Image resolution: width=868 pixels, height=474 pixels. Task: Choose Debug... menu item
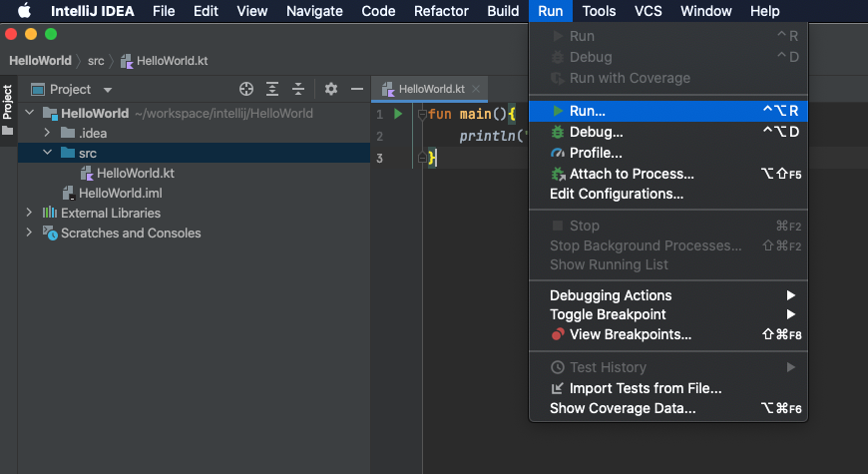pos(668,132)
